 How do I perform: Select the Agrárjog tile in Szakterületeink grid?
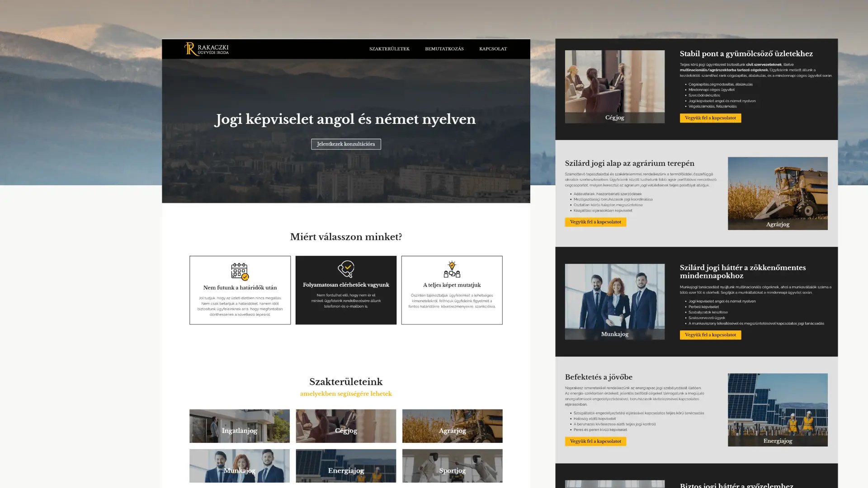pyautogui.click(x=452, y=426)
